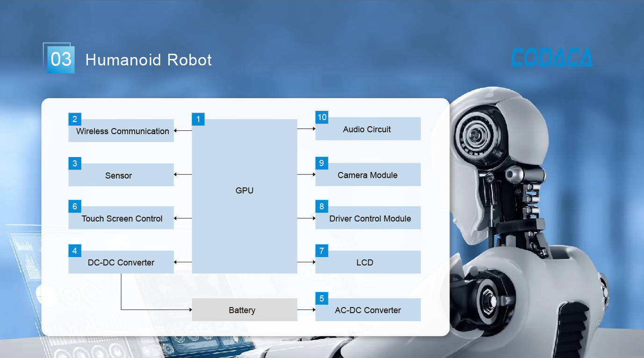Click the Audio Circuit block
The image size is (644, 358).
368,129
